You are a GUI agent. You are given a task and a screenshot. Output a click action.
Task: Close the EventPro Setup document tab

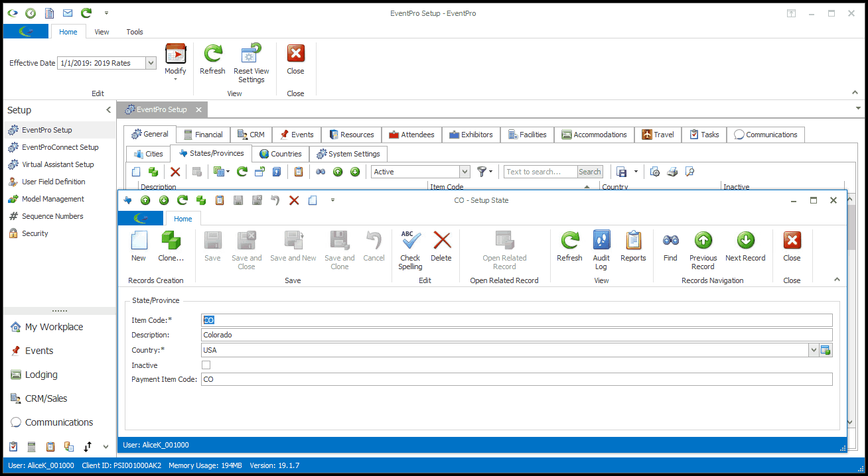point(198,109)
